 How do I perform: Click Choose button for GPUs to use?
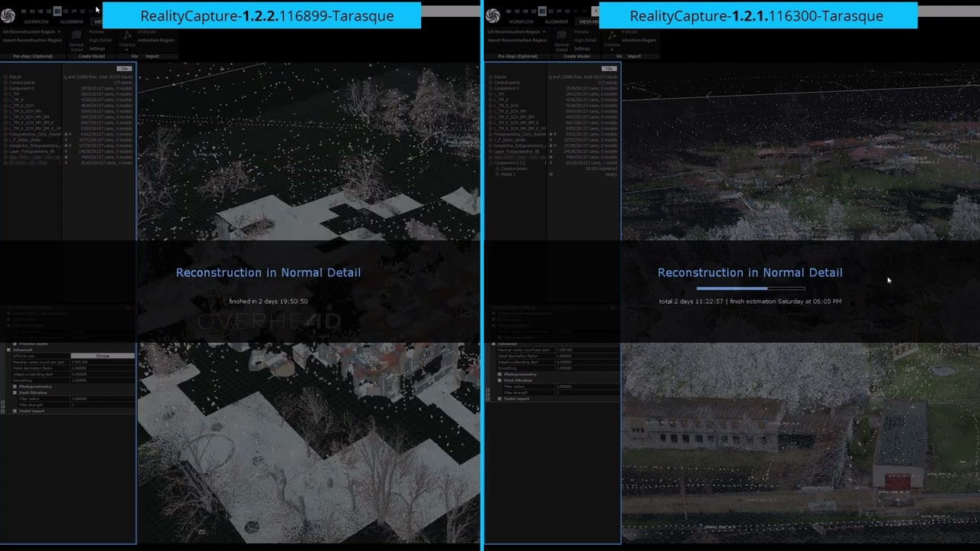pyautogui.click(x=102, y=356)
